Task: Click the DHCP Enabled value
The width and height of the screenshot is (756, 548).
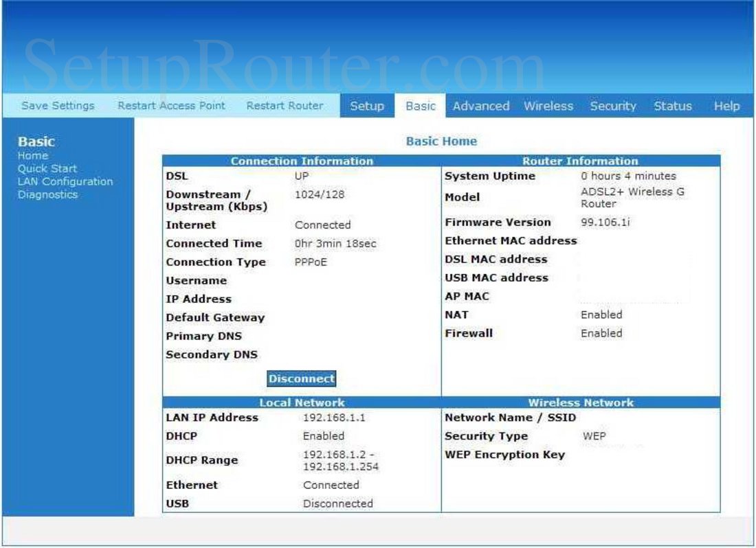Action: (323, 436)
